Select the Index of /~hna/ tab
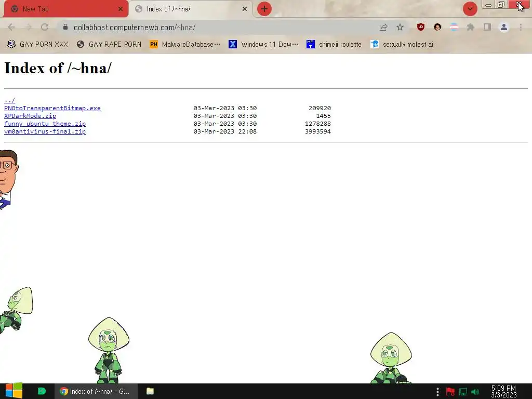The image size is (532, 399). tap(191, 9)
